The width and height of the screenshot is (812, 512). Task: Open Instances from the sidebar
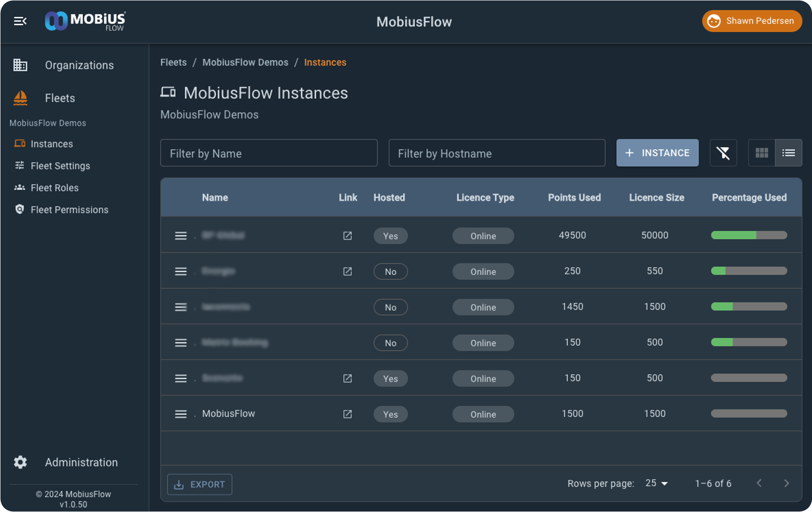pos(51,144)
